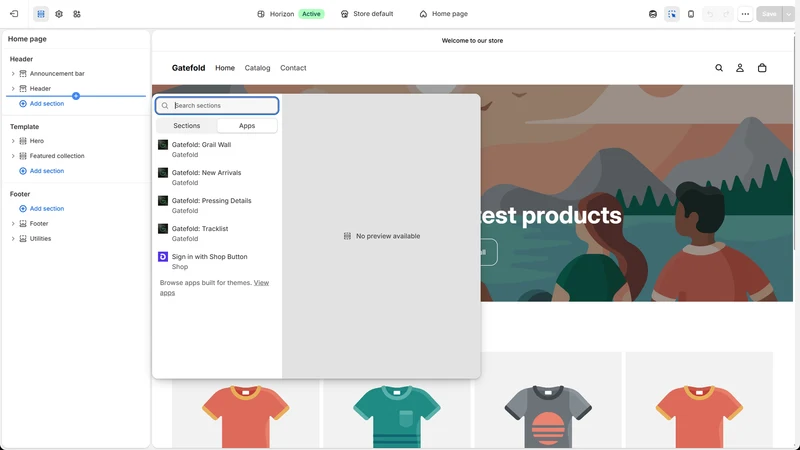
Task: Add the Gatefold: Grail Wall app block
Action: (217, 149)
